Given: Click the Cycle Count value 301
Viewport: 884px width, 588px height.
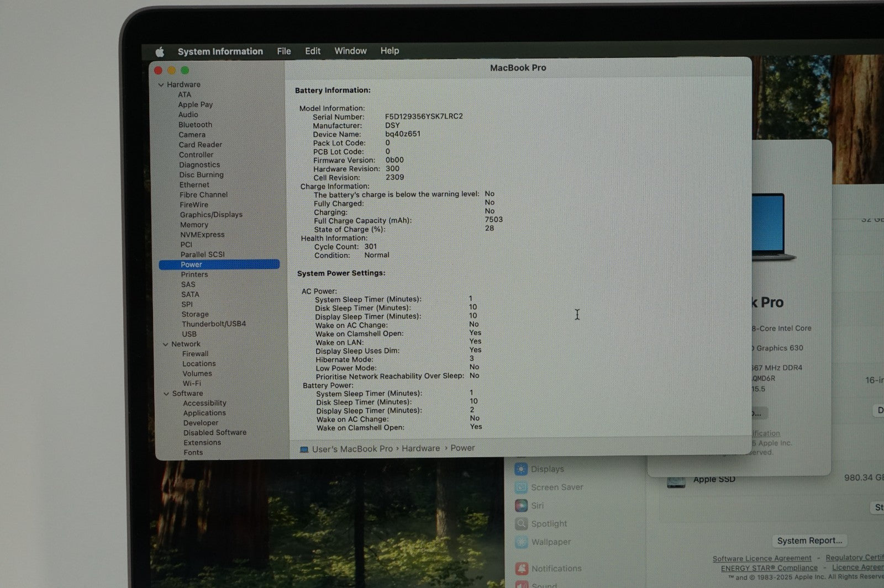Looking at the screenshot, I should point(371,247).
